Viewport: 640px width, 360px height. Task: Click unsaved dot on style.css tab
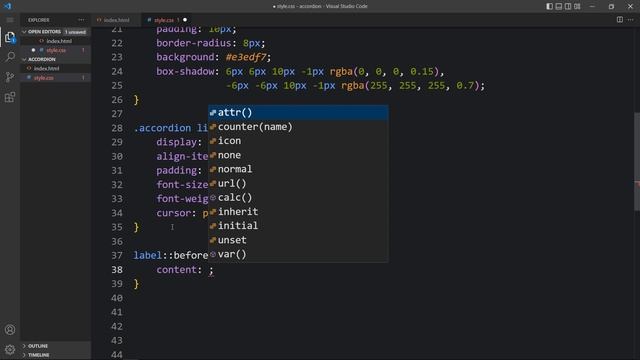click(185, 20)
